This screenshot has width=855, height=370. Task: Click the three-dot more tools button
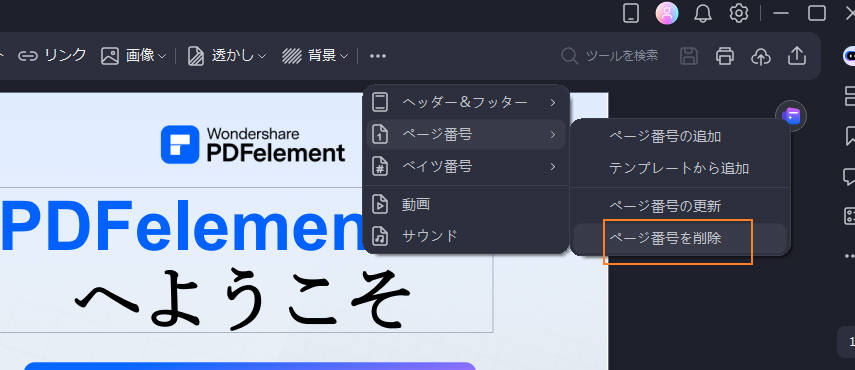point(377,56)
